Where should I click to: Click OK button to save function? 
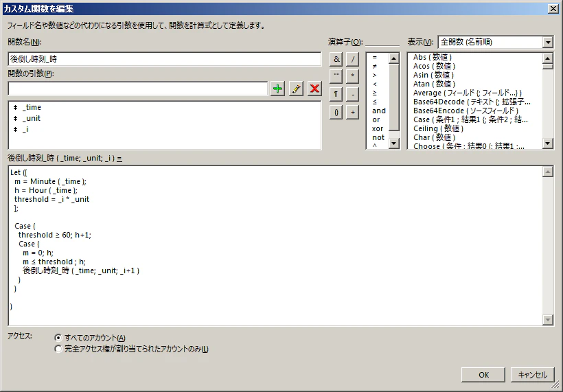click(483, 375)
